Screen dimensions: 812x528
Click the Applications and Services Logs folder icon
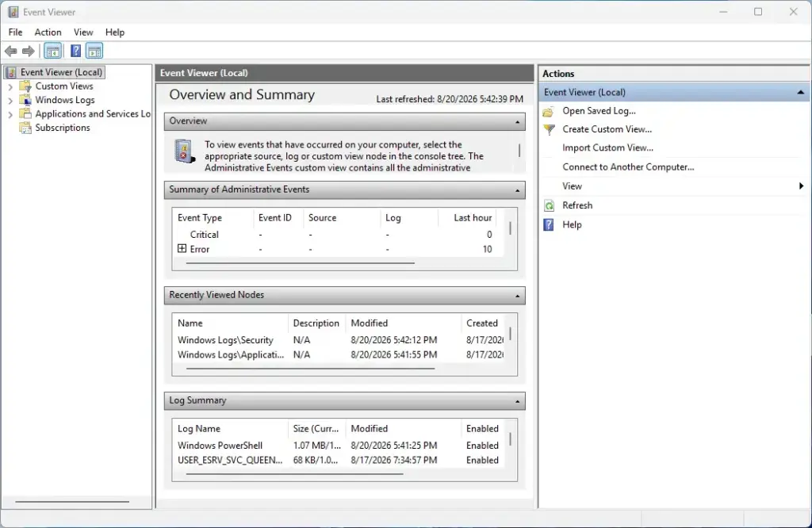point(25,114)
